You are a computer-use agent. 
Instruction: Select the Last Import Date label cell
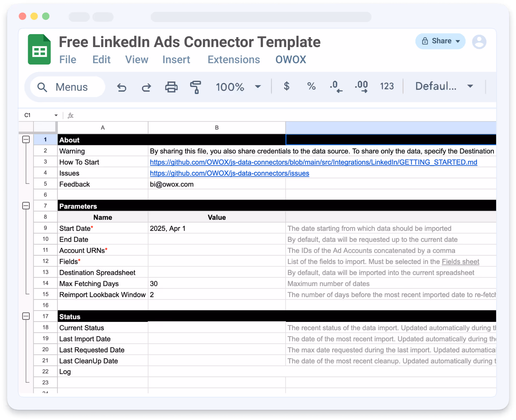pyautogui.click(x=103, y=339)
